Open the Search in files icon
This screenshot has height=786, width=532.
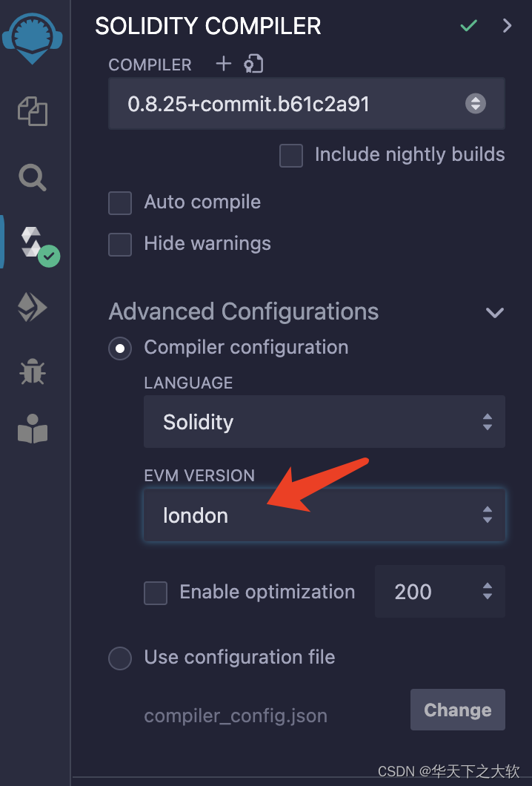(x=33, y=177)
